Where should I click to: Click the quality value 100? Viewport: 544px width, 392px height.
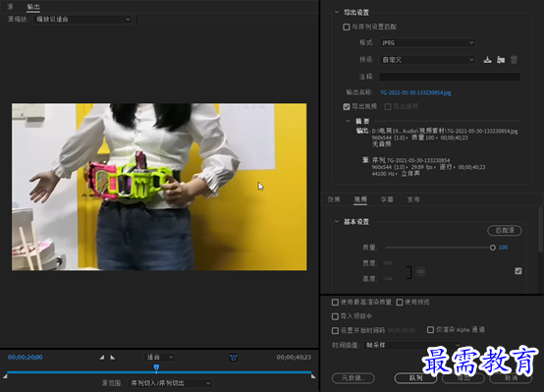click(x=503, y=248)
